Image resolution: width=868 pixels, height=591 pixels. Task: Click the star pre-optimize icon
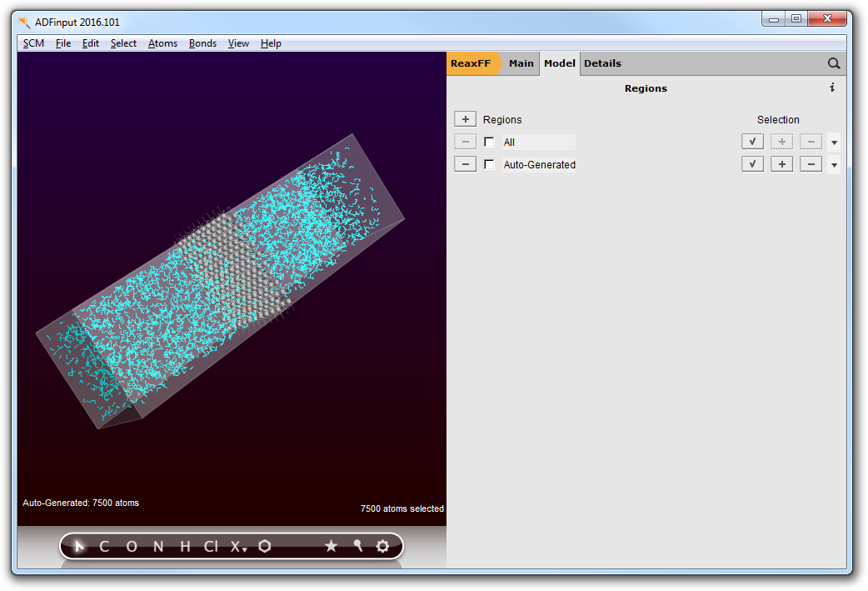(x=331, y=546)
